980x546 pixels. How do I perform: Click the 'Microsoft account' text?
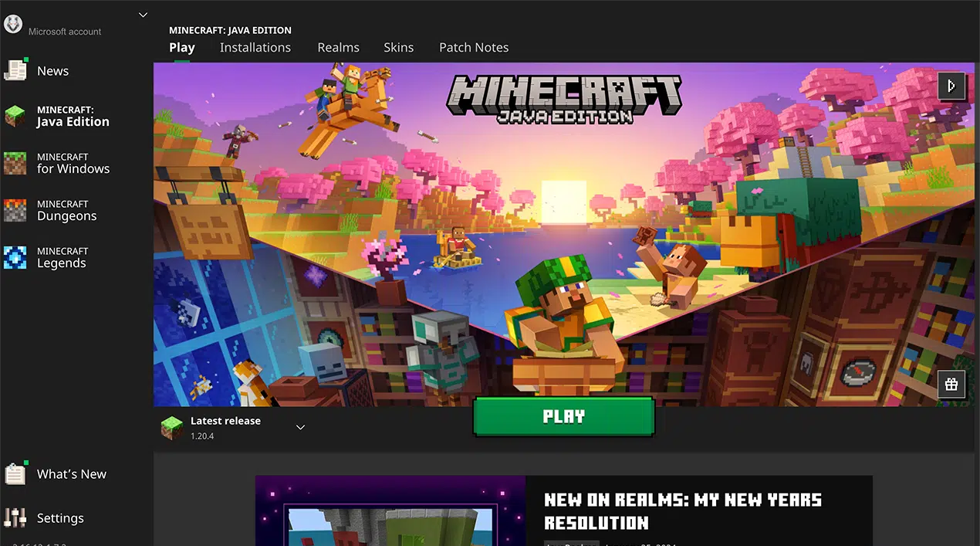pyautogui.click(x=65, y=32)
